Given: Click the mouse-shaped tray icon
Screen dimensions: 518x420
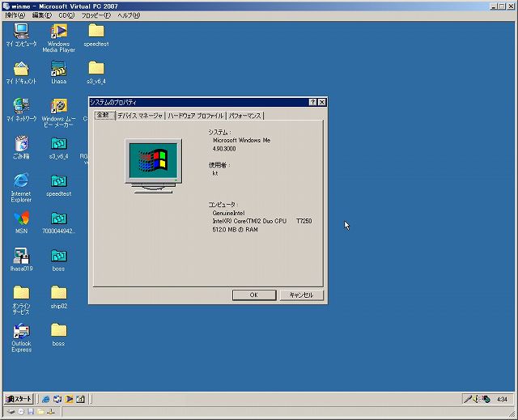Looking at the screenshot, I should click(x=486, y=399).
